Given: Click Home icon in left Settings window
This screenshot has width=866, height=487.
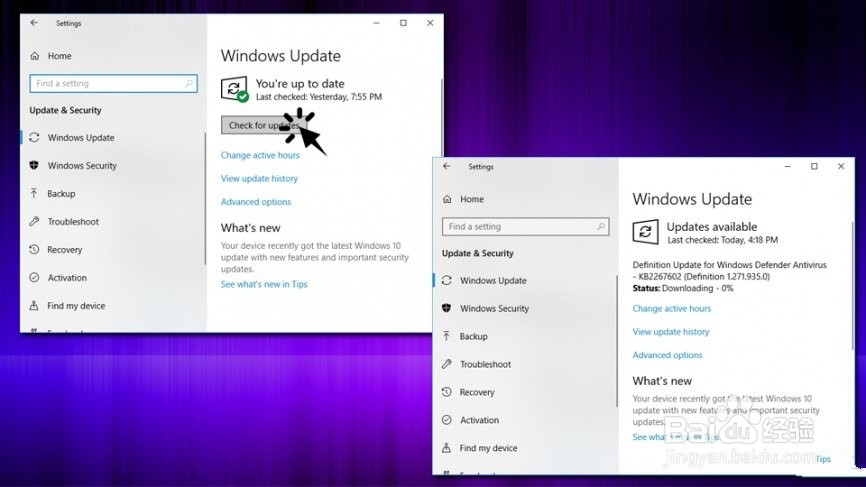Looking at the screenshot, I should [35, 56].
